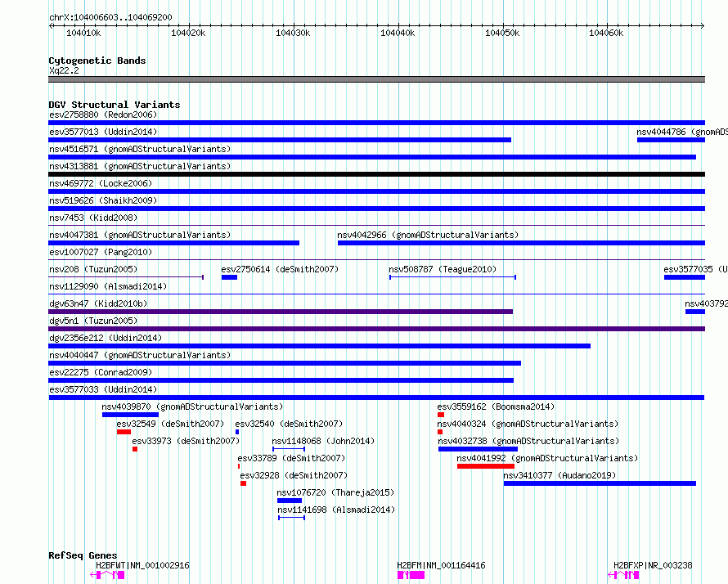Click the 104050k ruler position
The width and height of the screenshot is (728, 584).
[502, 33]
